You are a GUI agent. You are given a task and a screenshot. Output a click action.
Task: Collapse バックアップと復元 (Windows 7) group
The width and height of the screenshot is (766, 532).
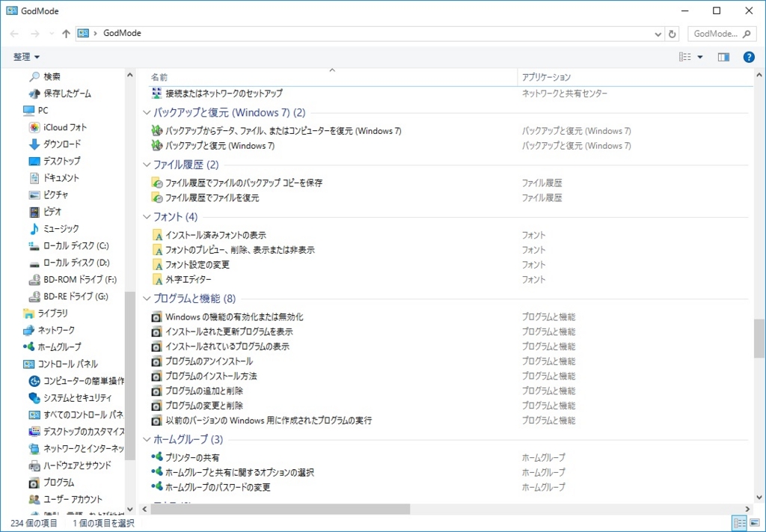[x=147, y=113]
